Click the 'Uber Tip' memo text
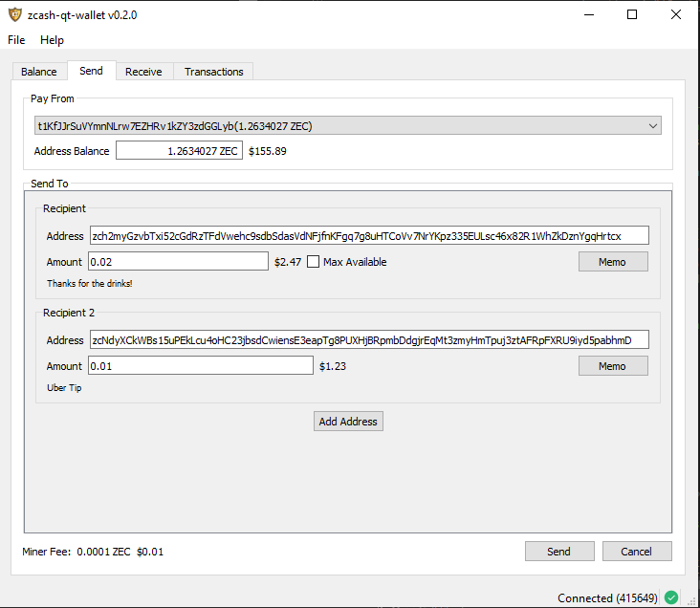700x608 pixels. (x=64, y=387)
